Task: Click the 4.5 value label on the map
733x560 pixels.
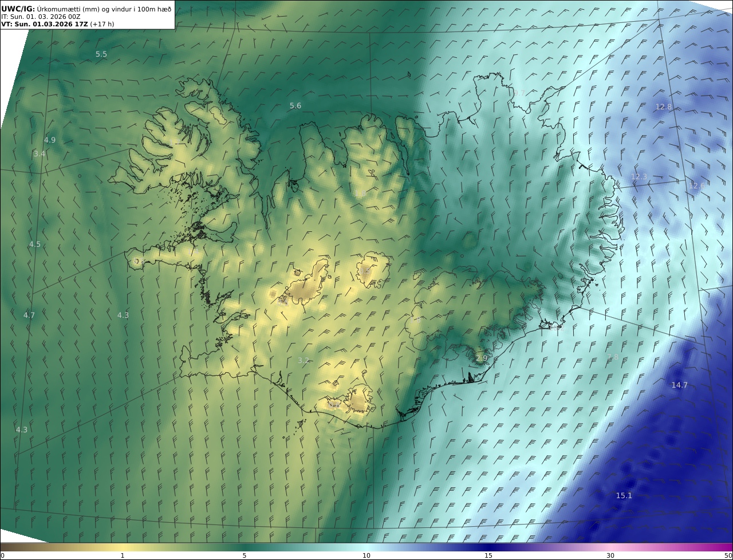Action: coord(35,244)
